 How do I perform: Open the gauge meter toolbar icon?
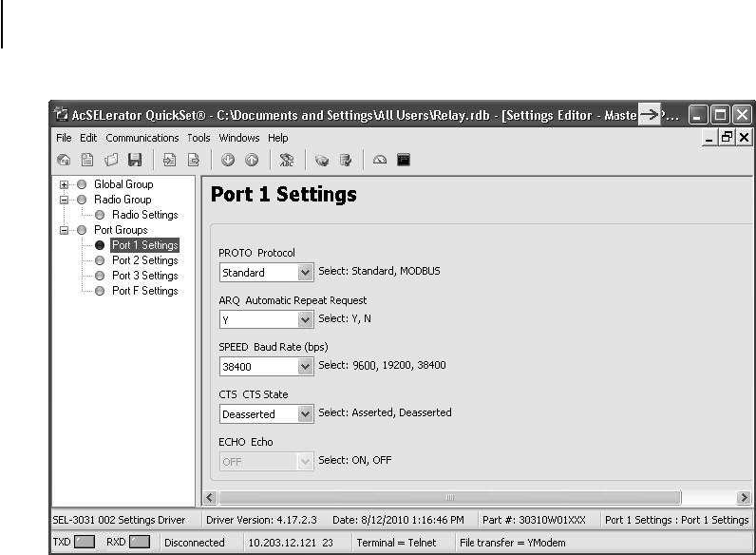tap(380, 160)
